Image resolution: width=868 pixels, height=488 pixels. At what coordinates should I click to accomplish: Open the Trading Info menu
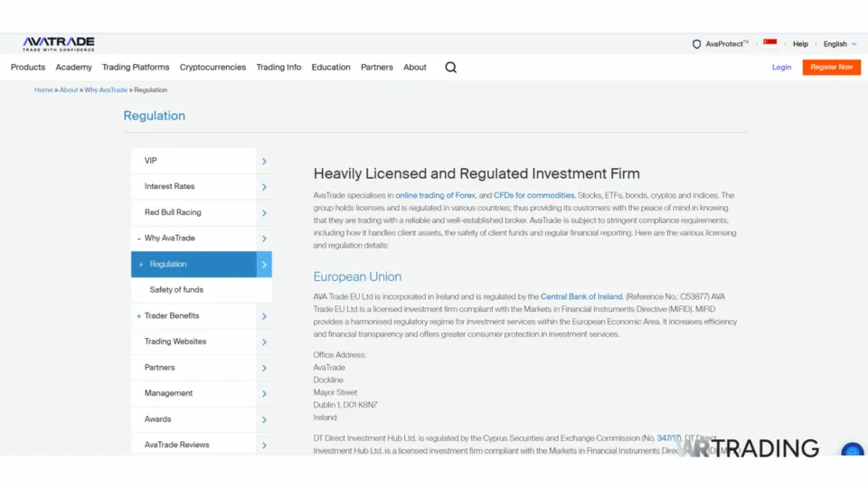[x=278, y=68]
